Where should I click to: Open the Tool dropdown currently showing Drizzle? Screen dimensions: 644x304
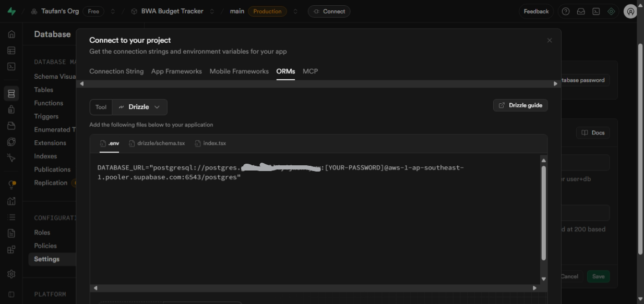pos(139,107)
